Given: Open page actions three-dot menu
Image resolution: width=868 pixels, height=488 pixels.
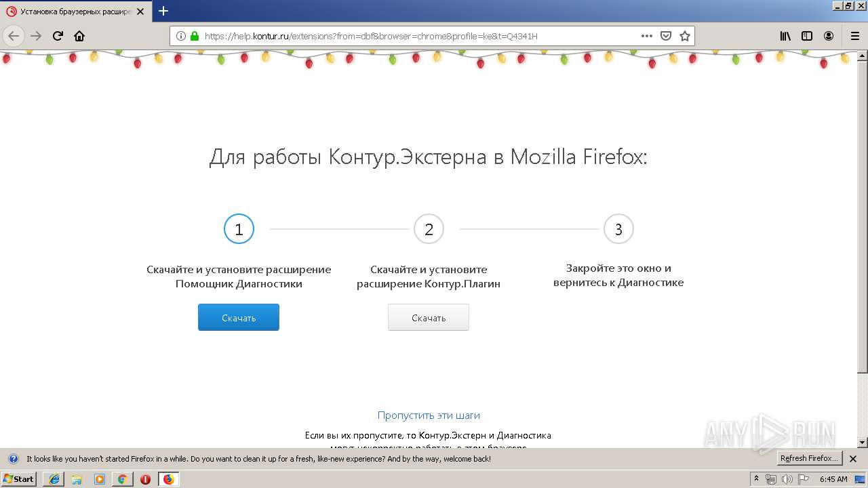Looking at the screenshot, I should [646, 36].
